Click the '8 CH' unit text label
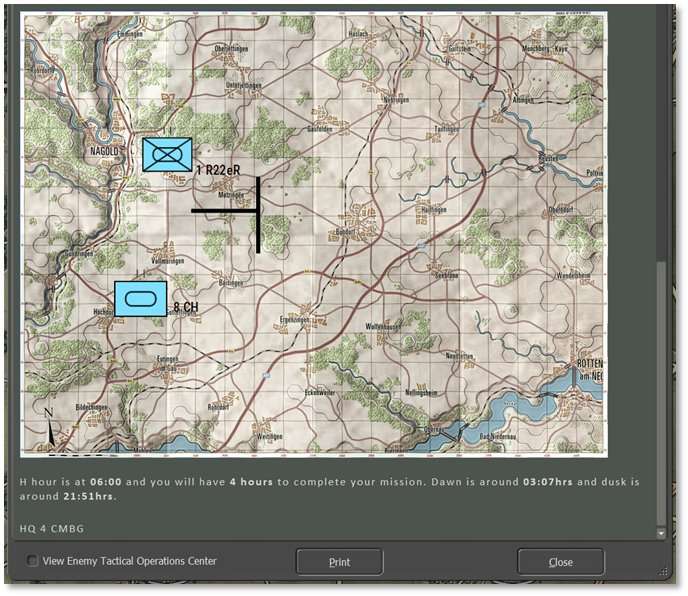688x596 pixels. [186, 307]
